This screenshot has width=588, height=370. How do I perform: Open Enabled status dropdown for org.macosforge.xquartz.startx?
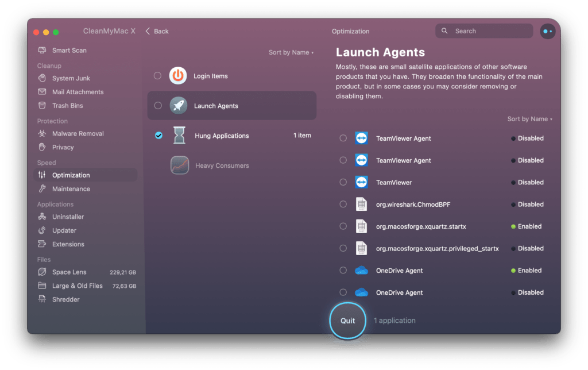[x=527, y=226]
